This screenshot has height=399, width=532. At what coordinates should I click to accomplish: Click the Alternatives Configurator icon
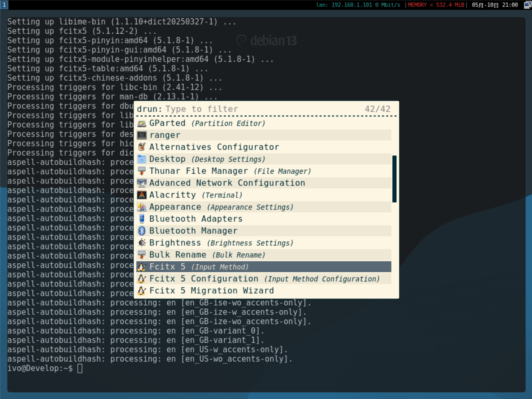click(x=142, y=147)
